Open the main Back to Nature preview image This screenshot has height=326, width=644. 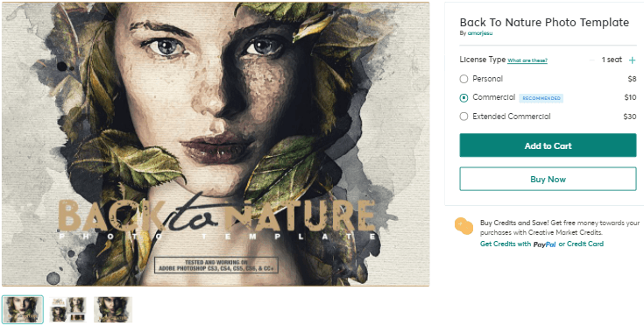(x=216, y=144)
